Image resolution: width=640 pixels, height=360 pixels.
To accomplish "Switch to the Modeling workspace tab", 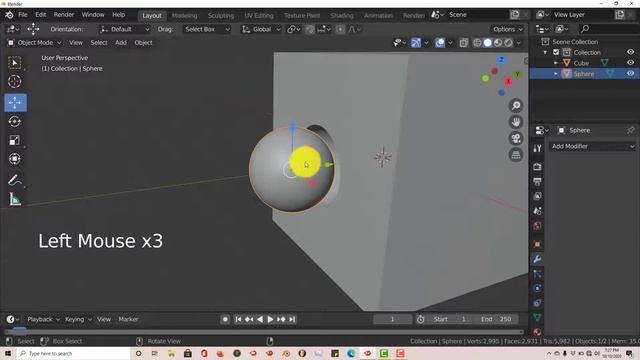I will [184, 16].
